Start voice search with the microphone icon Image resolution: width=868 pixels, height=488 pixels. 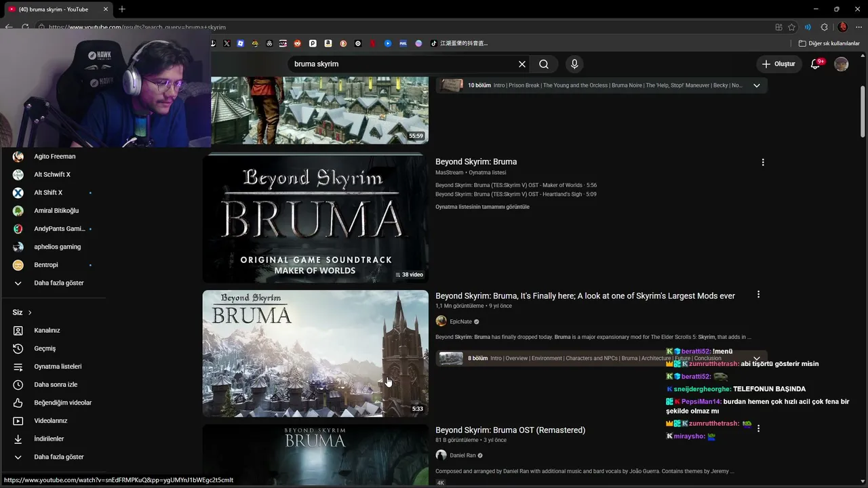tap(574, 64)
